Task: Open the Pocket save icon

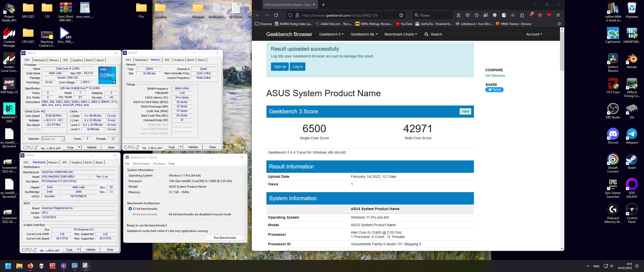Action: 468,15
